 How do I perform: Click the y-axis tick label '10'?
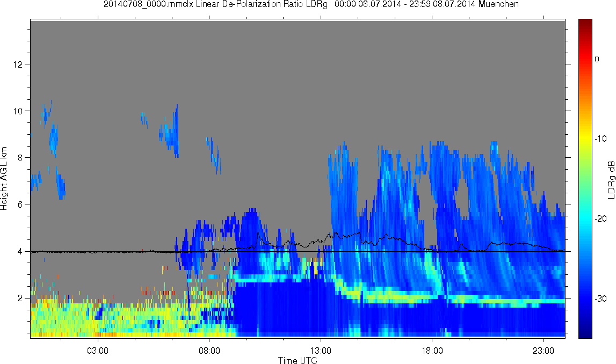coord(17,111)
